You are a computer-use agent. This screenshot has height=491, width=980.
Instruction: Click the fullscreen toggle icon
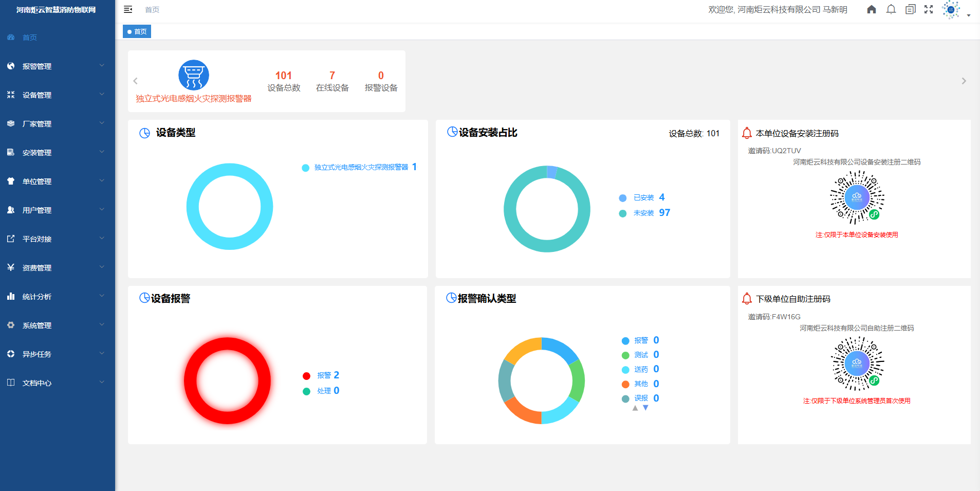928,9
